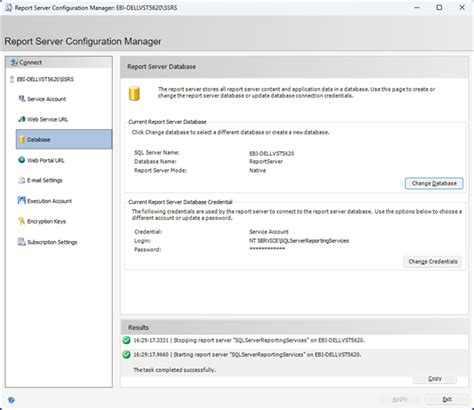Click the Connect icon in sidebar
This screenshot has width=474, height=410.
pos(14,62)
